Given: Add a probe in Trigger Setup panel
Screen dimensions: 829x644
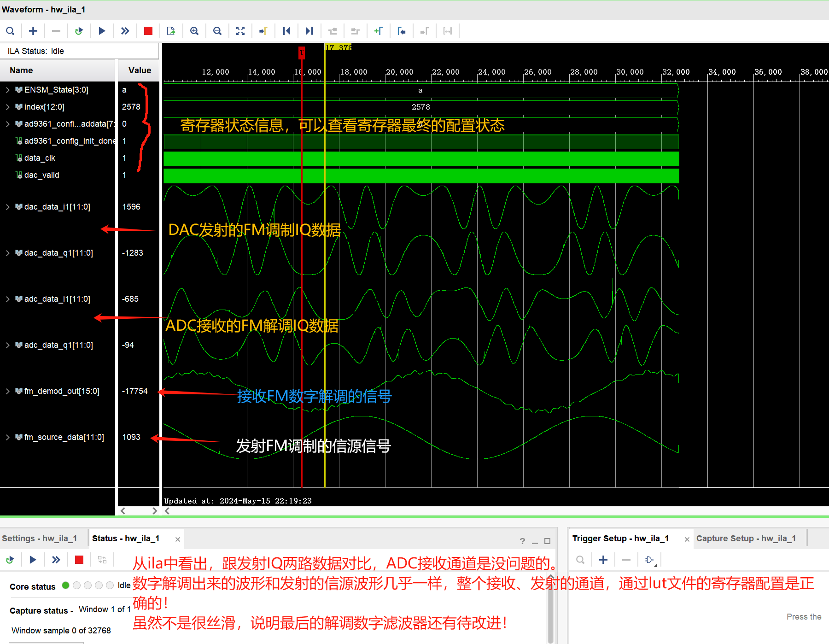Looking at the screenshot, I should point(603,560).
